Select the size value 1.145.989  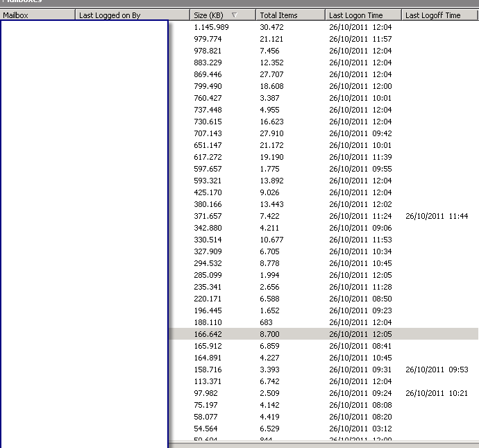211,27
